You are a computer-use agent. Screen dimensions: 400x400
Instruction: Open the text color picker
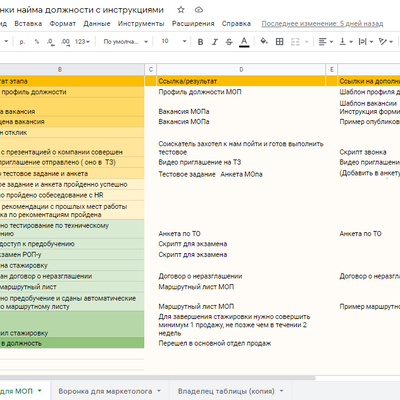pos(244,42)
